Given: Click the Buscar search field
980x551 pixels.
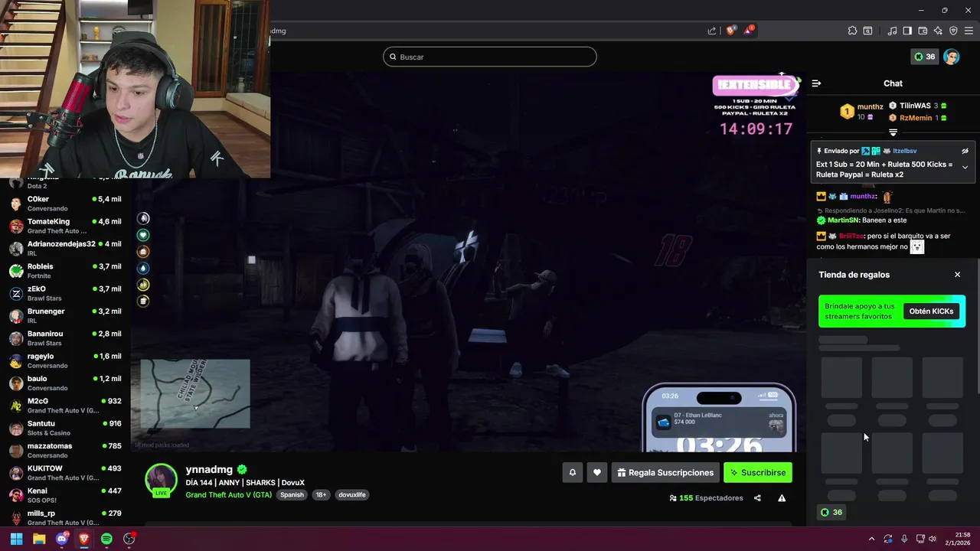Looking at the screenshot, I should [x=490, y=57].
